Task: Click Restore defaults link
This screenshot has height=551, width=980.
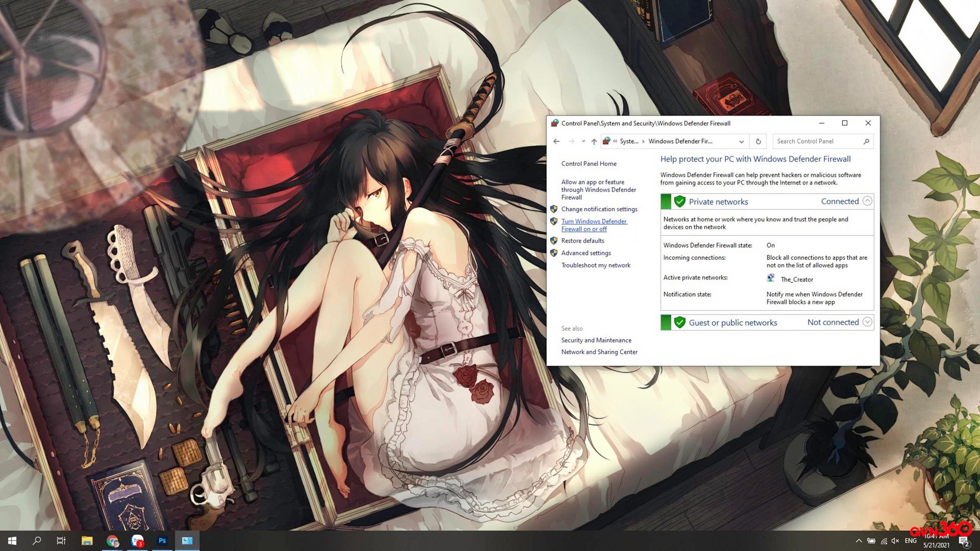Action: 582,241
